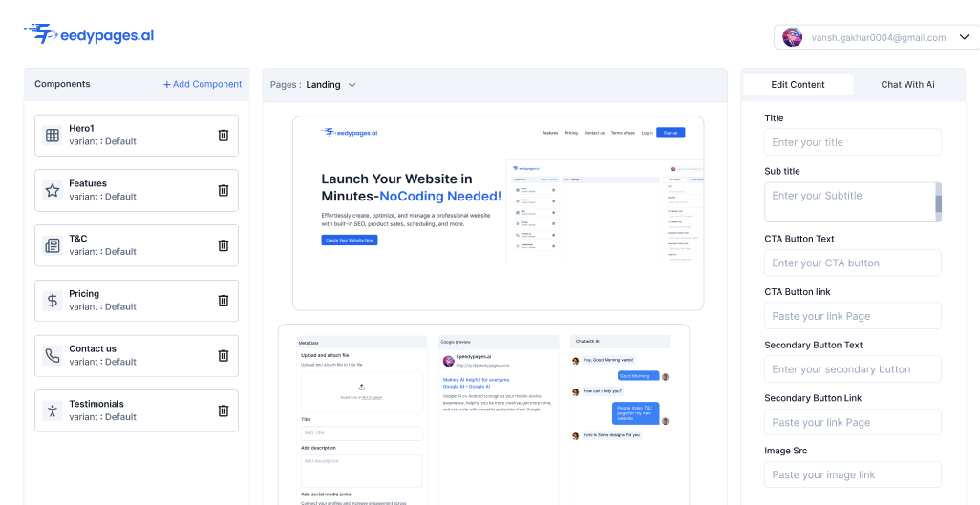
Task: Click the Add Component button
Action: 202,84
